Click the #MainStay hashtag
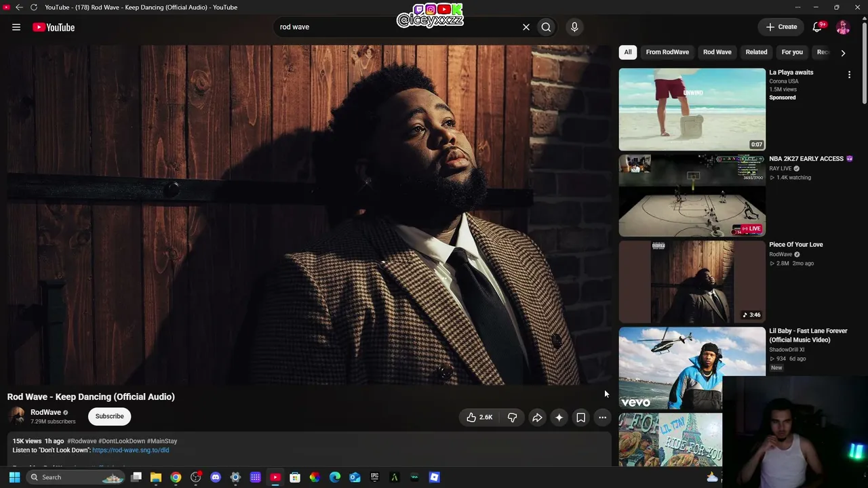Viewport: 868px width, 488px height. [162, 441]
